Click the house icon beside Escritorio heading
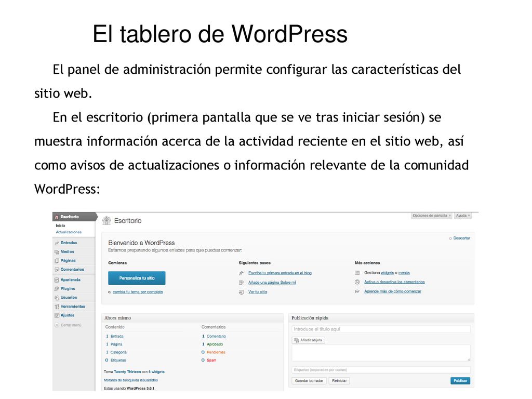 (x=107, y=220)
